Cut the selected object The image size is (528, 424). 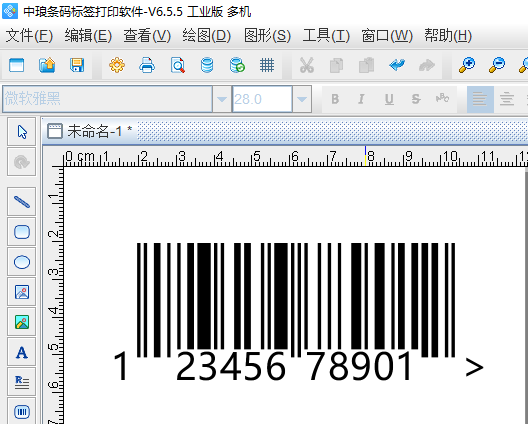pyautogui.click(x=306, y=65)
